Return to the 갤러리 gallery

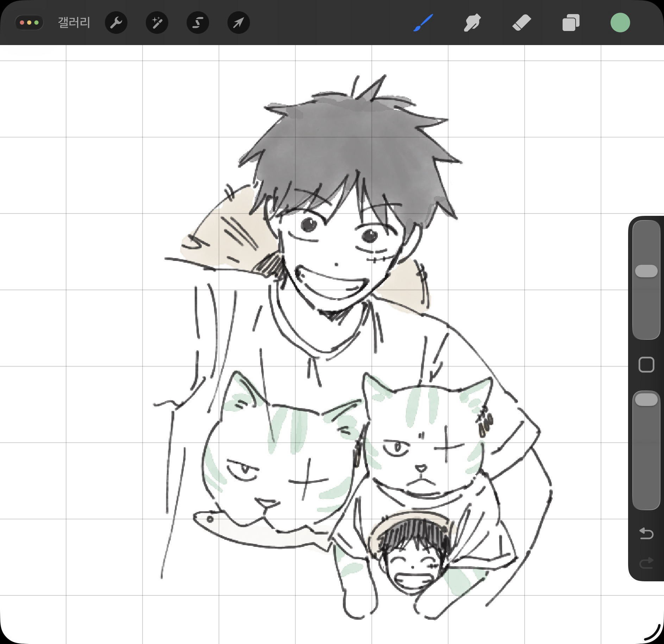coord(74,23)
